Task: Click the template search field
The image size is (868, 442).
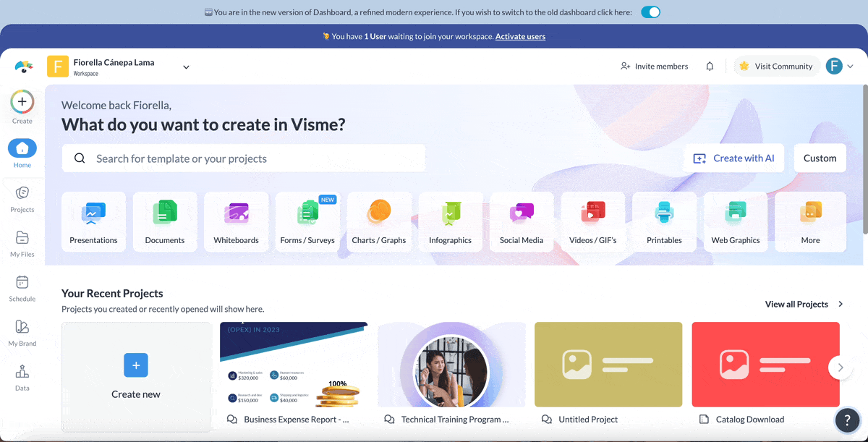Action: 244,158
